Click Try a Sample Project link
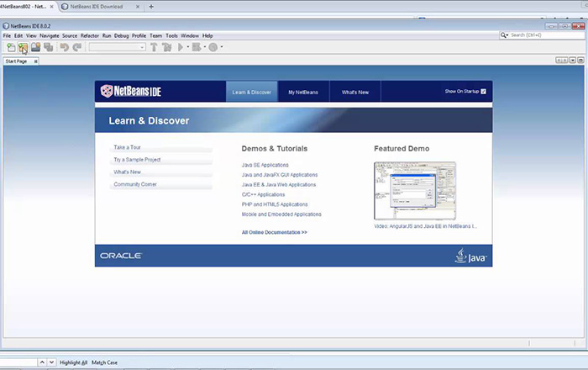 click(137, 160)
